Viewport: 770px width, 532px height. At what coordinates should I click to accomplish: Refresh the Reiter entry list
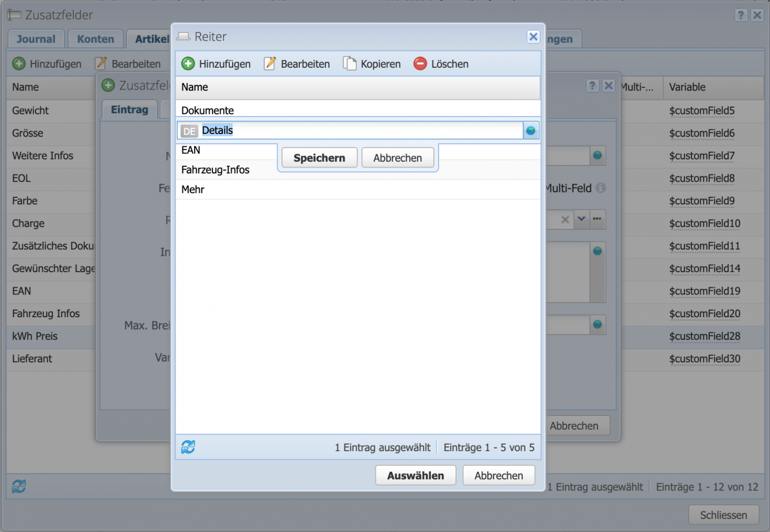pyautogui.click(x=188, y=447)
